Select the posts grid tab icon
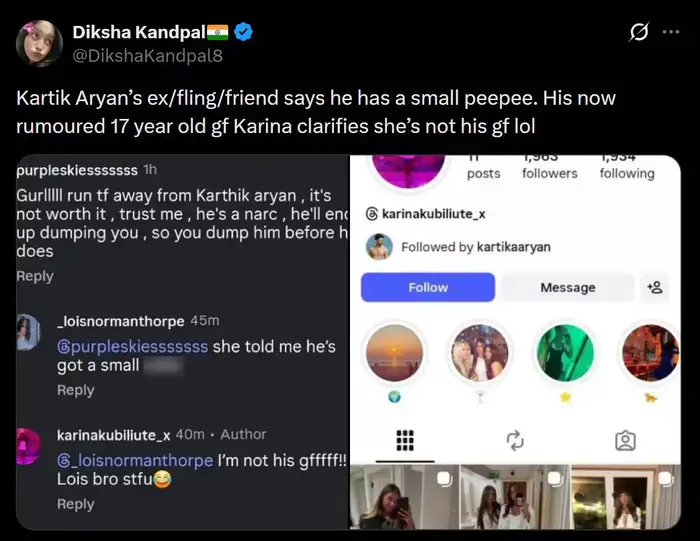The image size is (700, 541). pyautogui.click(x=406, y=440)
